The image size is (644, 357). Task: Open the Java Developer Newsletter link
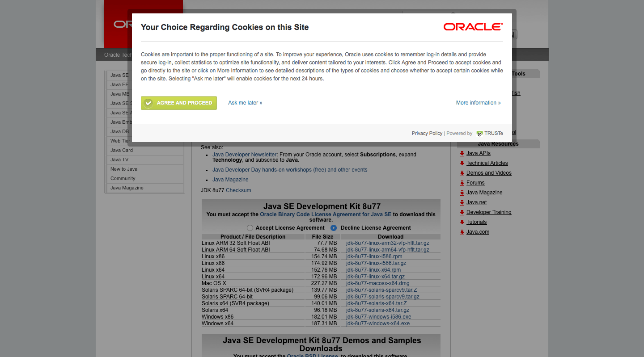click(x=245, y=155)
